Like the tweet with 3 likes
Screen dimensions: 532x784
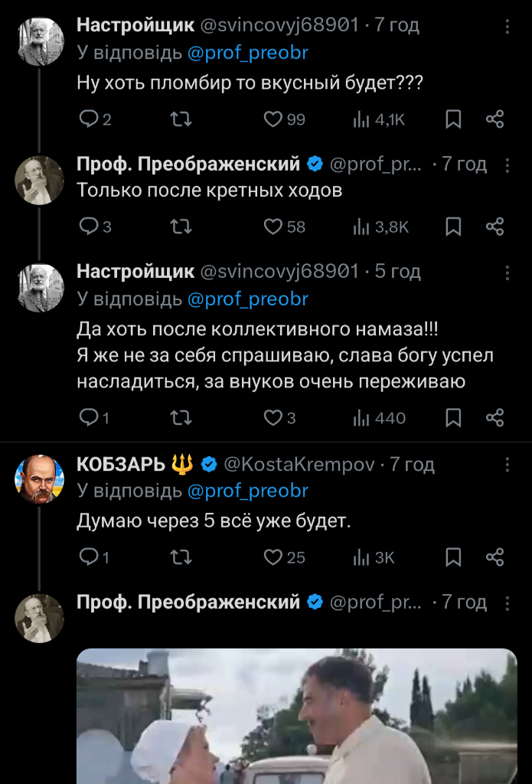273,417
